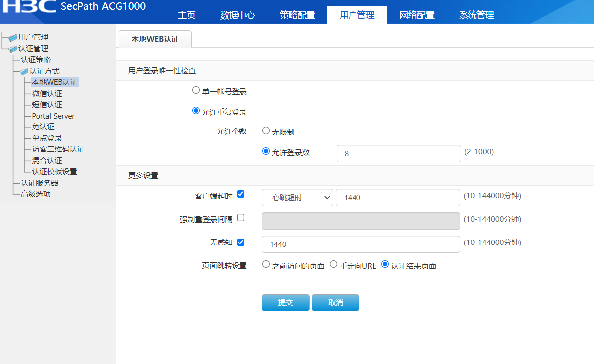Open 访客二维码认证 in the sidebar
The height and width of the screenshot is (364, 594).
(x=58, y=149)
